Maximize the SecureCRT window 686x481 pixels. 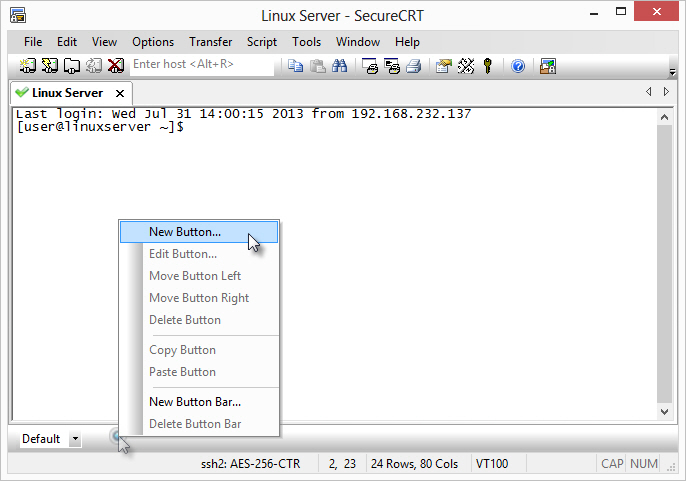pyautogui.click(x=620, y=12)
